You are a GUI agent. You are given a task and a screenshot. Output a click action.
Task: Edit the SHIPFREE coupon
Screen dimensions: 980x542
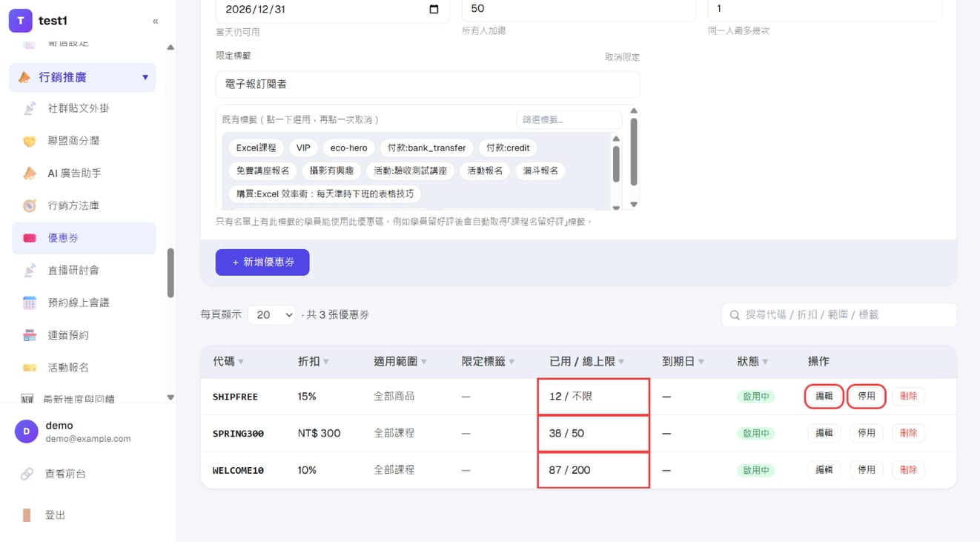pyautogui.click(x=824, y=397)
